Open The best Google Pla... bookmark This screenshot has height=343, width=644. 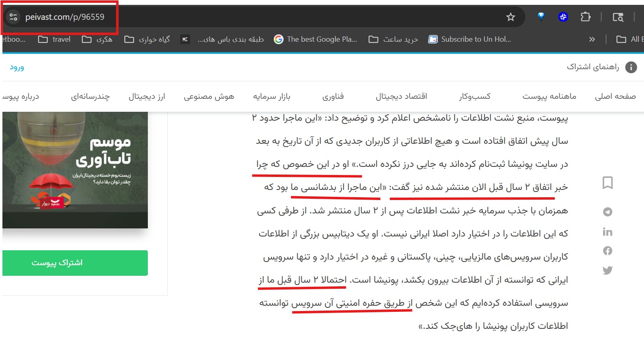tap(316, 39)
